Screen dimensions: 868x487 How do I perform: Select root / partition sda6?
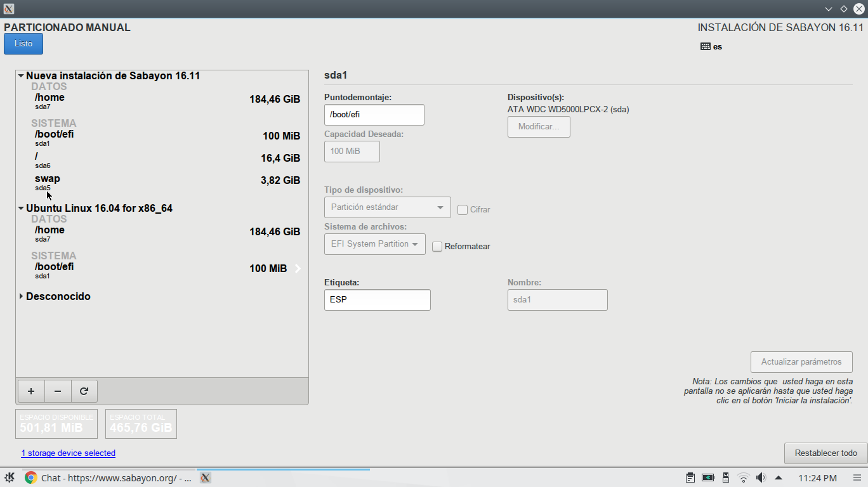(x=162, y=160)
